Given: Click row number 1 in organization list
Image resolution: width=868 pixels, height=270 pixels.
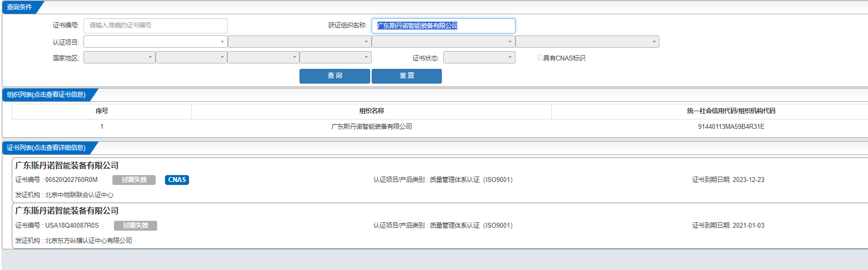Looking at the screenshot, I should coord(102,126).
